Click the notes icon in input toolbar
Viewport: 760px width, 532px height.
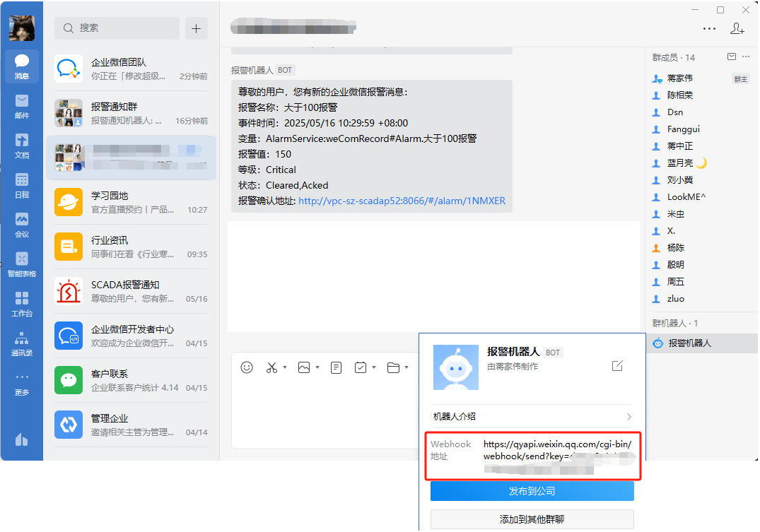[336, 367]
